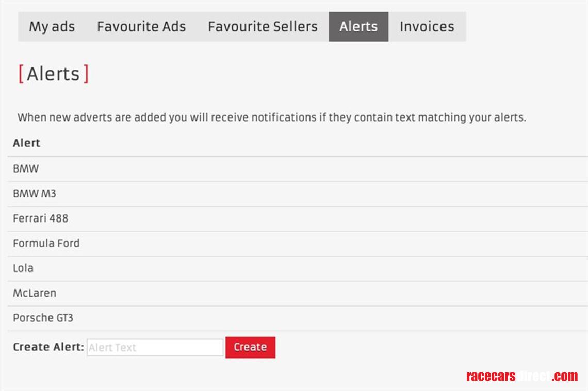Click the 'Create Alert:' label
588x391 pixels.
pos(48,347)
